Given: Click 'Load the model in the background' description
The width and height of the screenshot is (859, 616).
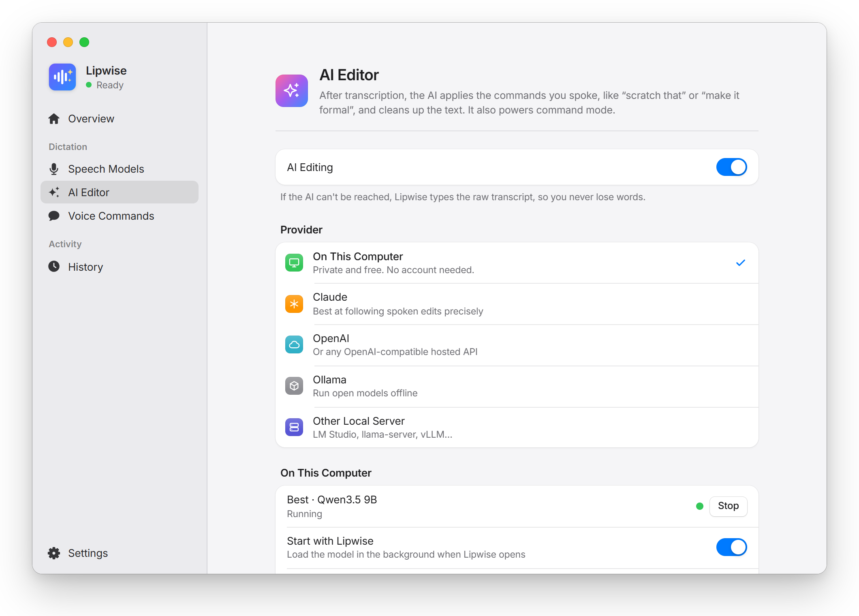Looking at the screenshot, I should [406, 554].
